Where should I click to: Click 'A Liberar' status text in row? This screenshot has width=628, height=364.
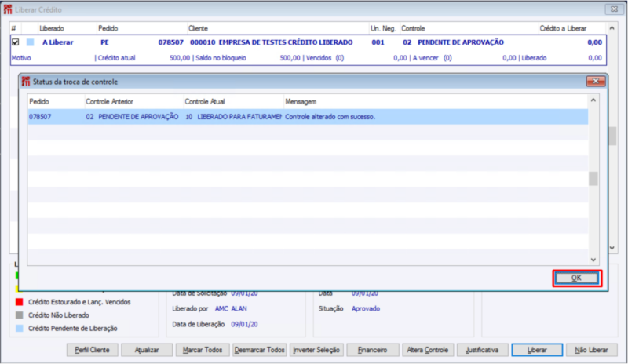(x=57, y=42)
